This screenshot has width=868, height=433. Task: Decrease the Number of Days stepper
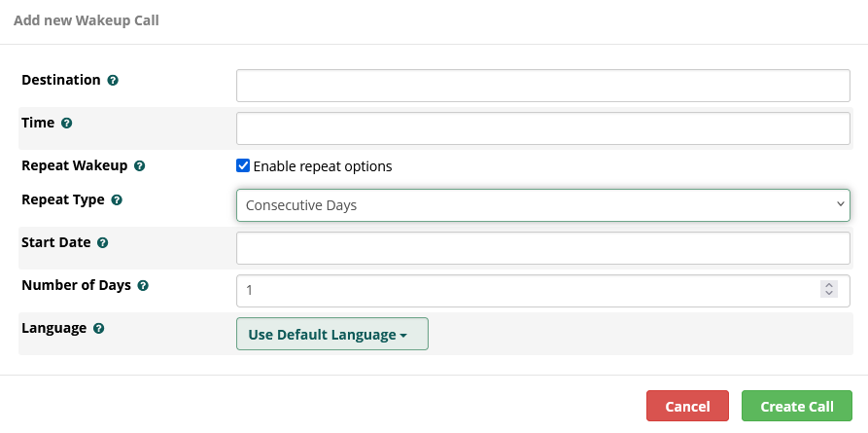pos(829,294)
